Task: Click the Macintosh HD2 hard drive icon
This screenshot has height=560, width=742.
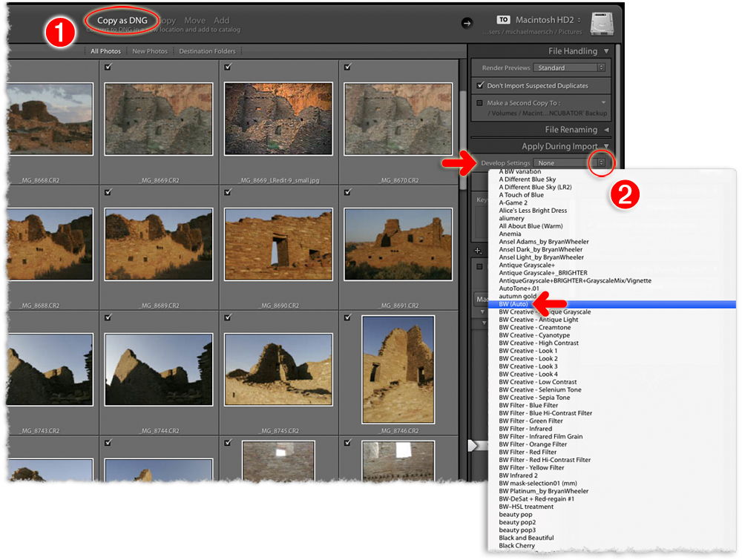Action: (x=603, y=23)
